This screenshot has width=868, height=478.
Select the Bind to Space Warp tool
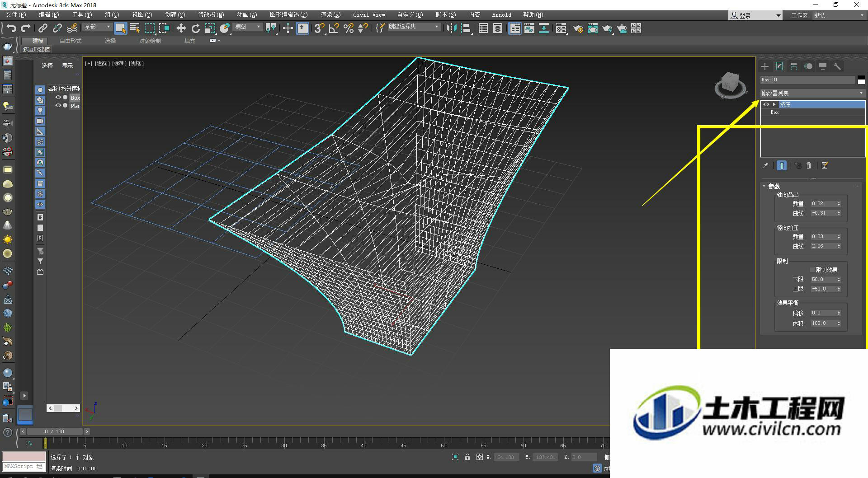(x=72, y=28)
